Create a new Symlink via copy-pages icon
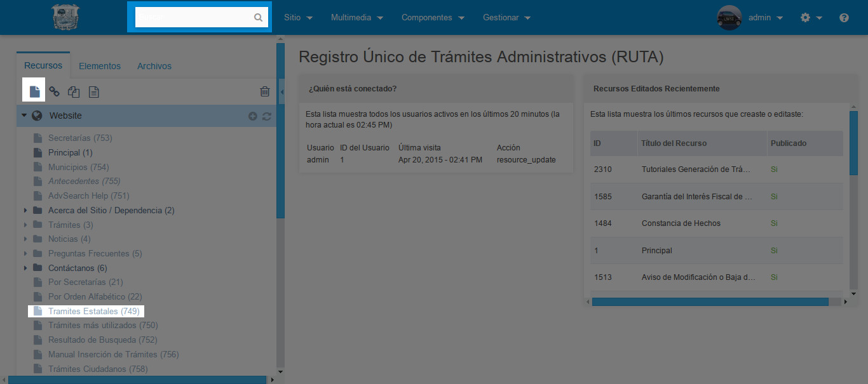The width and height of the screenshot is (868, 384). [74, 92]
